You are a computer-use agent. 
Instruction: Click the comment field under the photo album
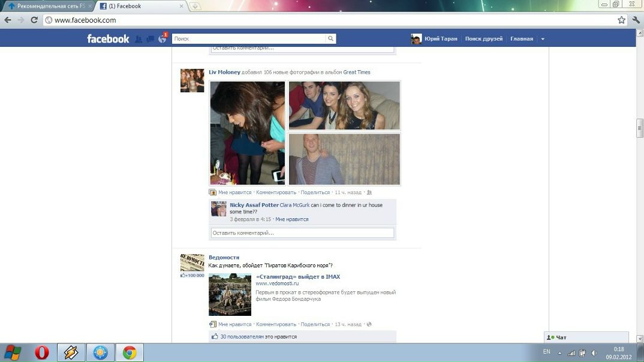[302, 233]
